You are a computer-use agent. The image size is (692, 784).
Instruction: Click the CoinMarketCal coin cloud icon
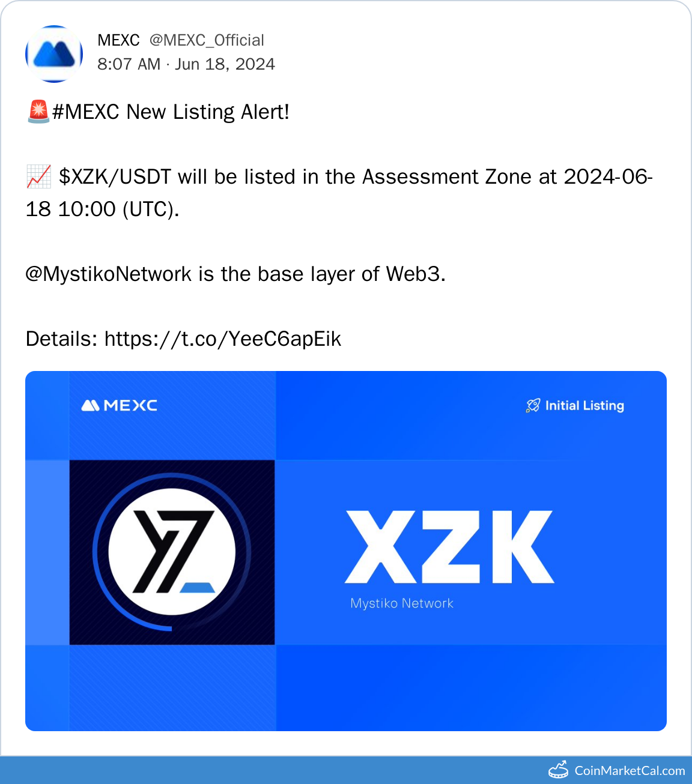pos(558,770)
